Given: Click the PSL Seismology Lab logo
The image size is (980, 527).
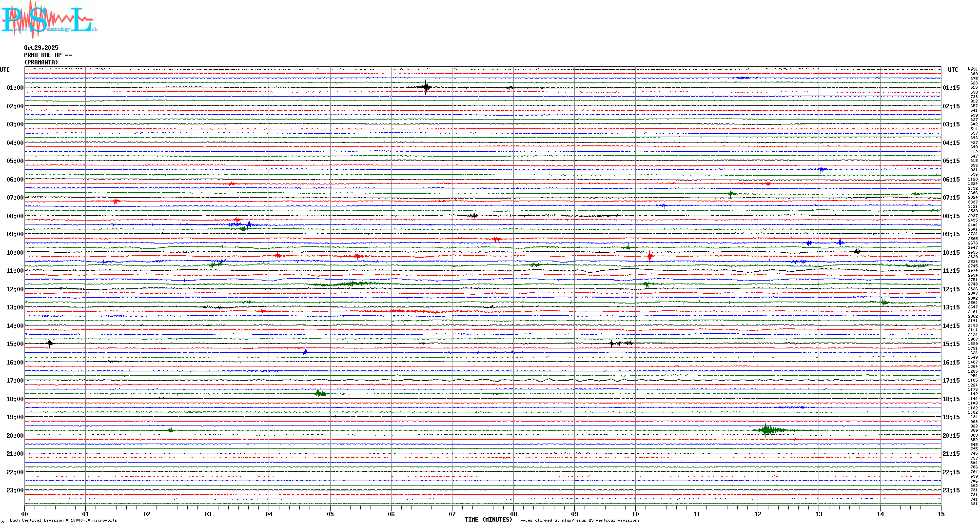Looking at the screenshot, I should tap(49, 20).
